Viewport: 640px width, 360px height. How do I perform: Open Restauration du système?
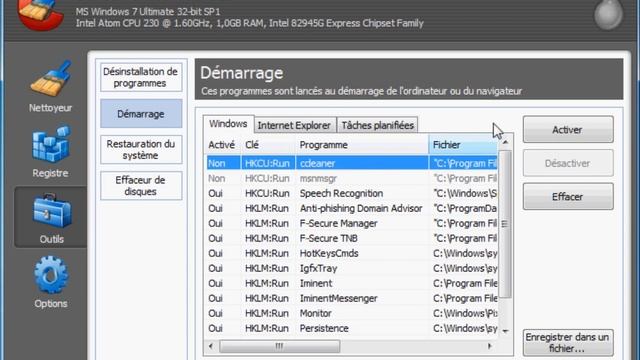click(x=141, y=149)
